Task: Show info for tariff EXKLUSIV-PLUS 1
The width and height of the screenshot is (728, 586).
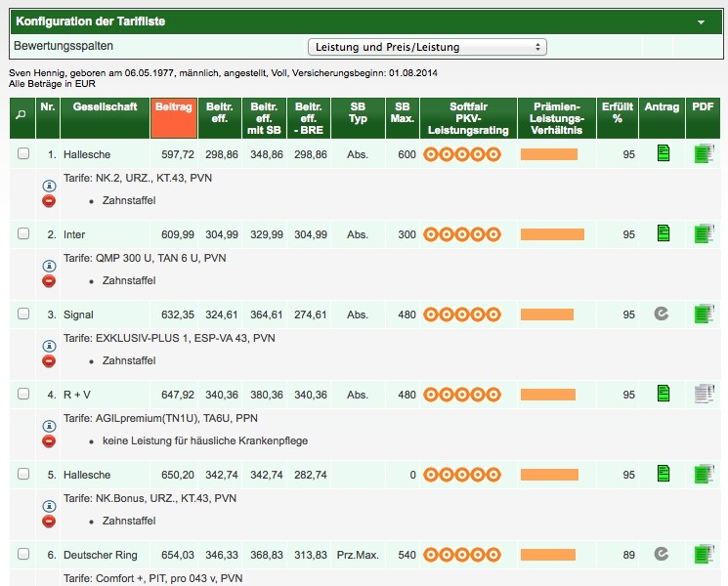Action: point(49,346)
